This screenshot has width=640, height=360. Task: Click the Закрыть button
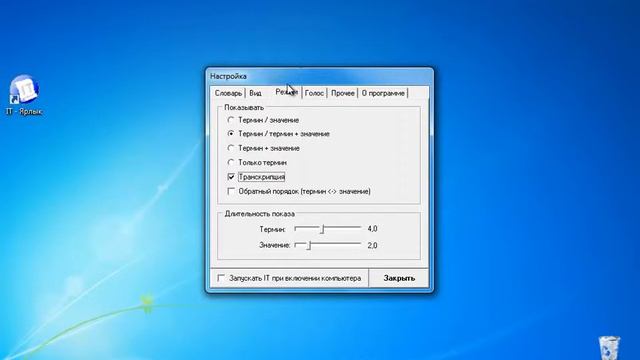click(399, 278)
